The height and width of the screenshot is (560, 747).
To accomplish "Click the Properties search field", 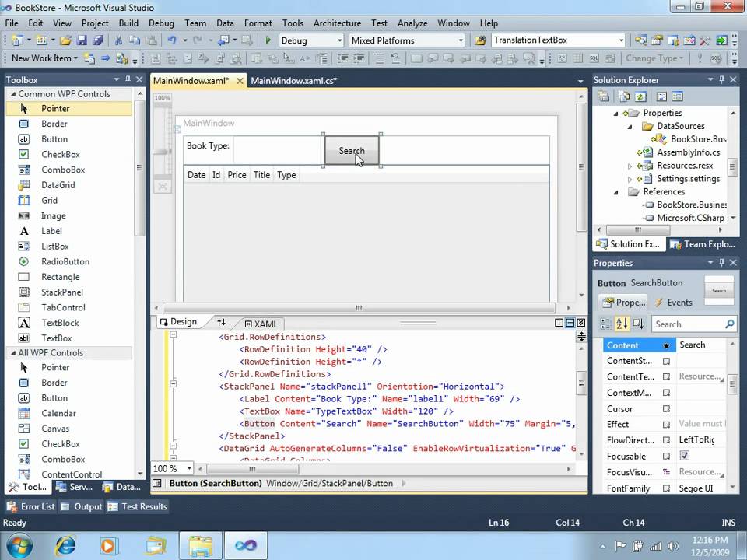I will click(693, 324).
